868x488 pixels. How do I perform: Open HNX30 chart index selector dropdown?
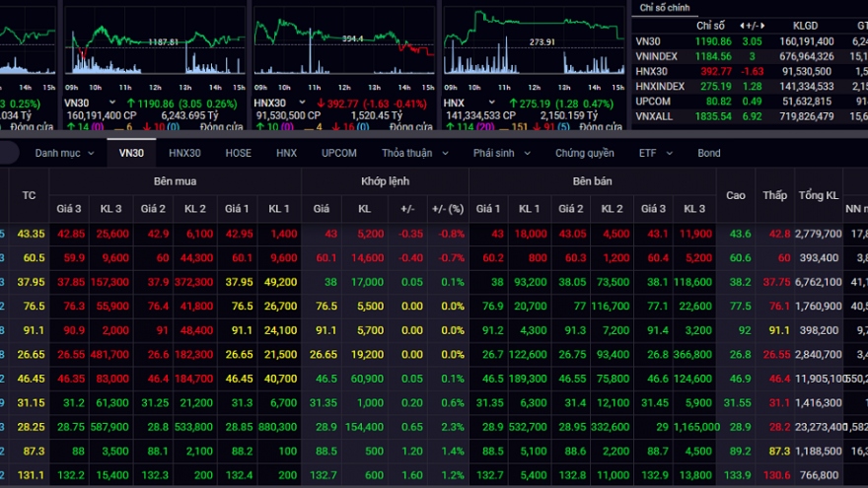pos(302,103)
